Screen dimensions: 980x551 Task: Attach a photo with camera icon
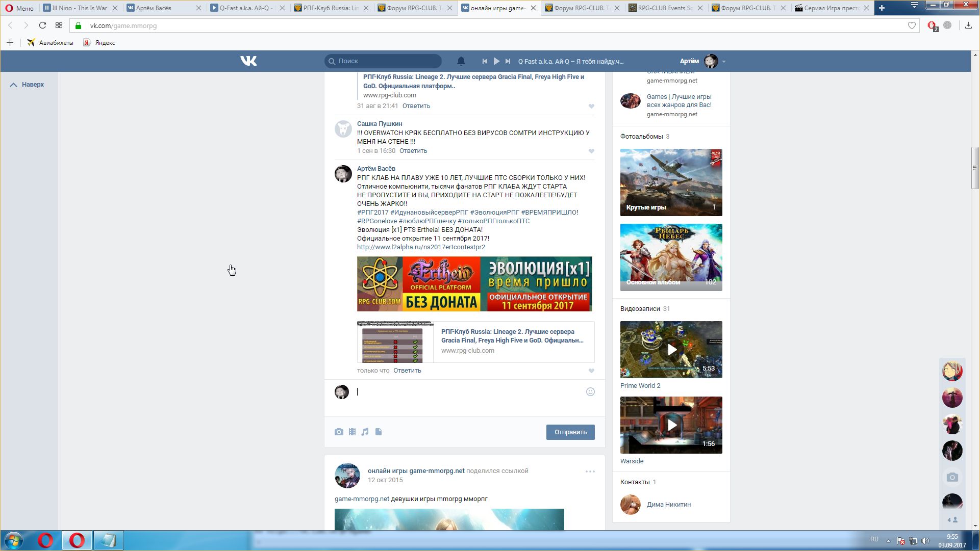click(x=339, y=432)
